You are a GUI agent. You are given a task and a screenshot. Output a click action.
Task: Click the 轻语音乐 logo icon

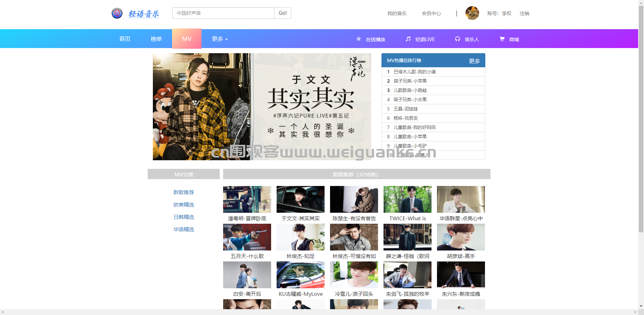117,13
